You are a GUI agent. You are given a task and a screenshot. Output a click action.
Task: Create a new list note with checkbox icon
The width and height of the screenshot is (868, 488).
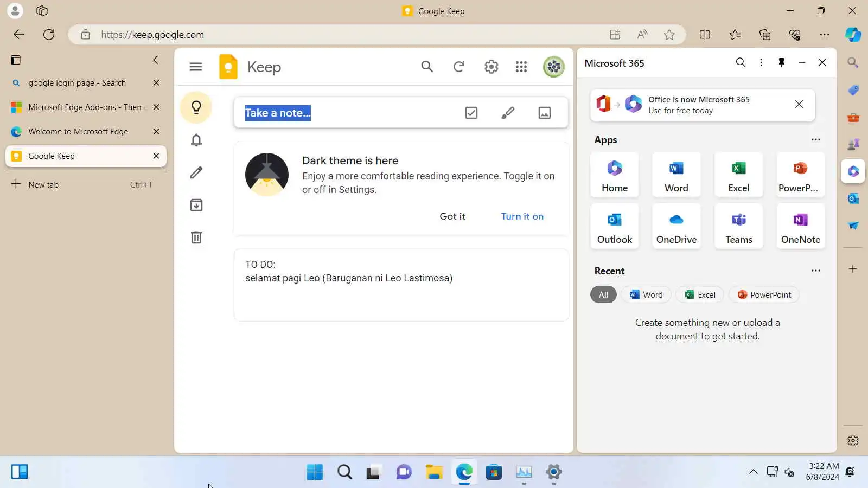[471, 113]
